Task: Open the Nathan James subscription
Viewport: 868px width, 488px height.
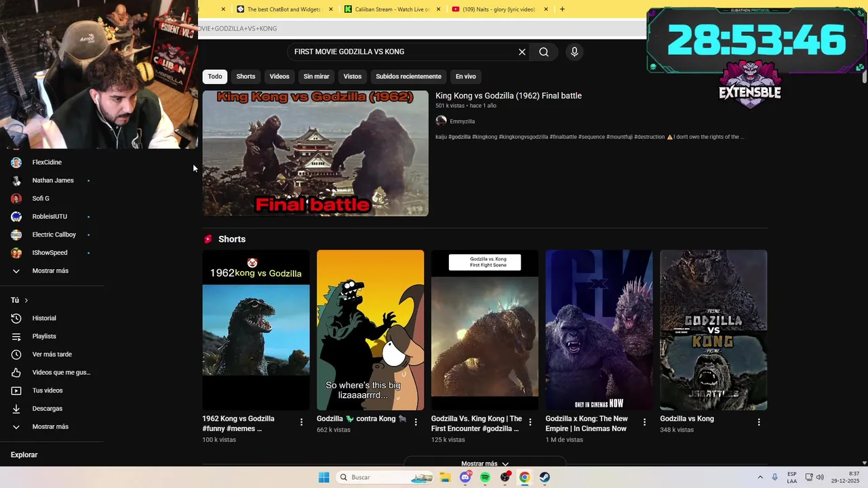Action: pyautogui.click(x=52, y=180)
